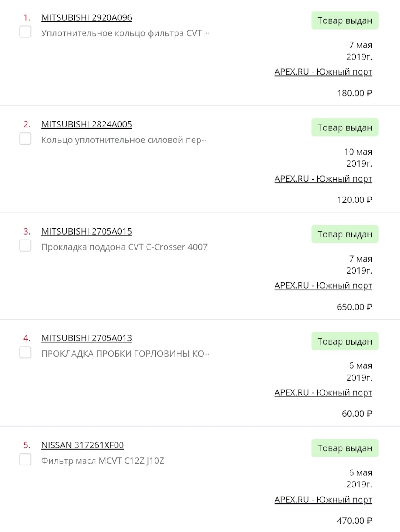Open the APEX.RU pickup point link for item 1
The height and width of the screenshot is (532, 400).
323,72
